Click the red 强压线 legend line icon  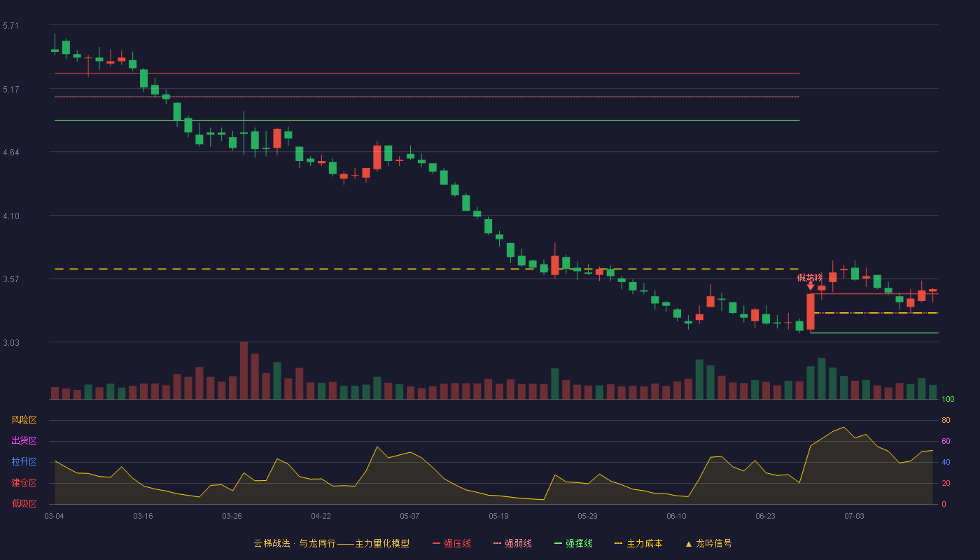tap(436, 543)
